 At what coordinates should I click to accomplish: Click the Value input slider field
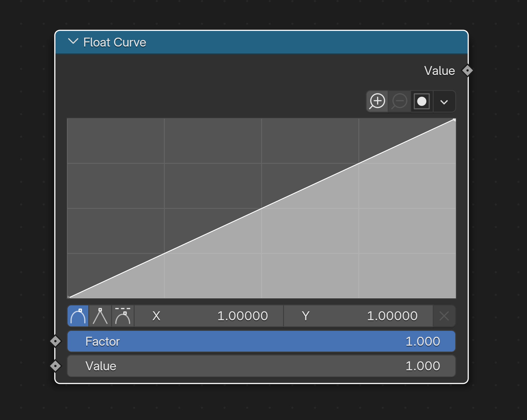click(261, 366)
